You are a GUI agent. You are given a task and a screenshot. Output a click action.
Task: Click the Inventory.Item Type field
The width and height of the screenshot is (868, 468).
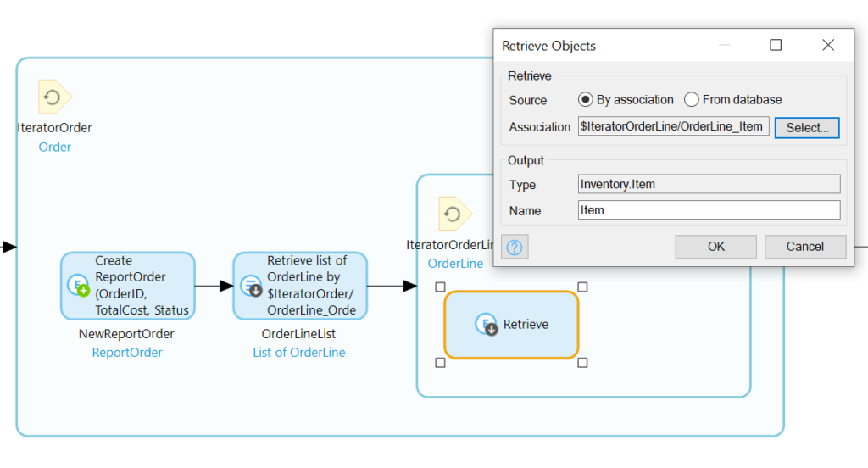(709, 184)
